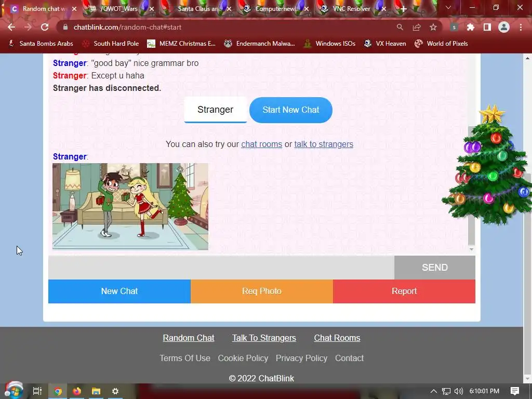Switch to the Santa Claus tab

coord(198,9)
